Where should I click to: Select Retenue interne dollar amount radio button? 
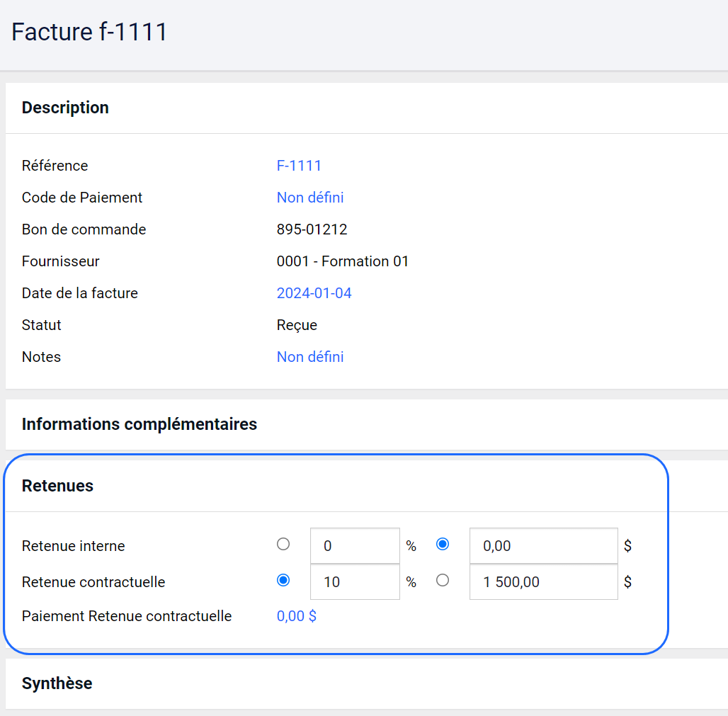click(x=443, y=544)
